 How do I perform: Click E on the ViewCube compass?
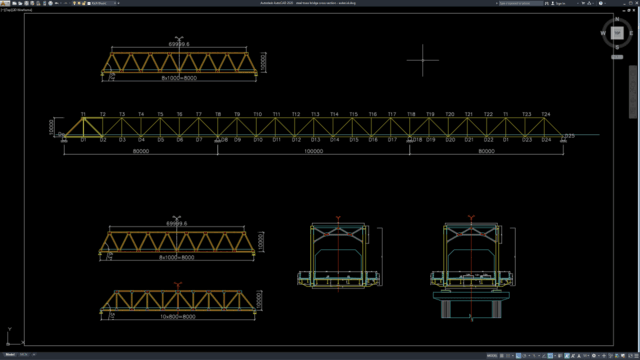631,33
